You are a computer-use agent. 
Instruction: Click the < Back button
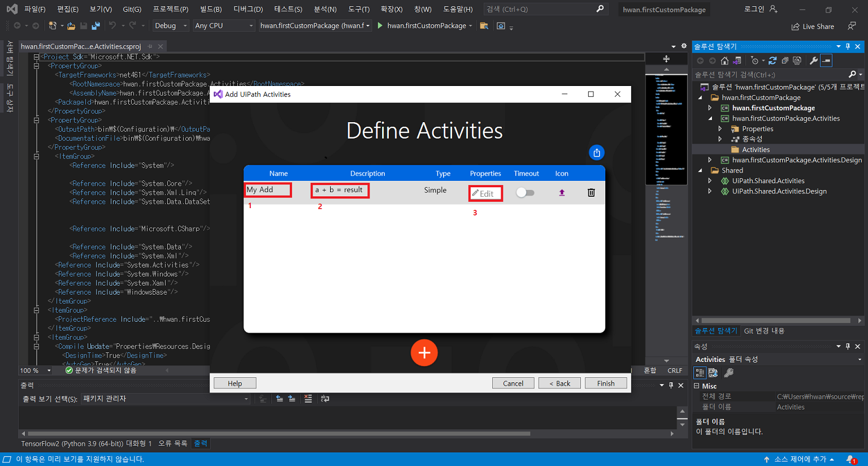(559, 383)
